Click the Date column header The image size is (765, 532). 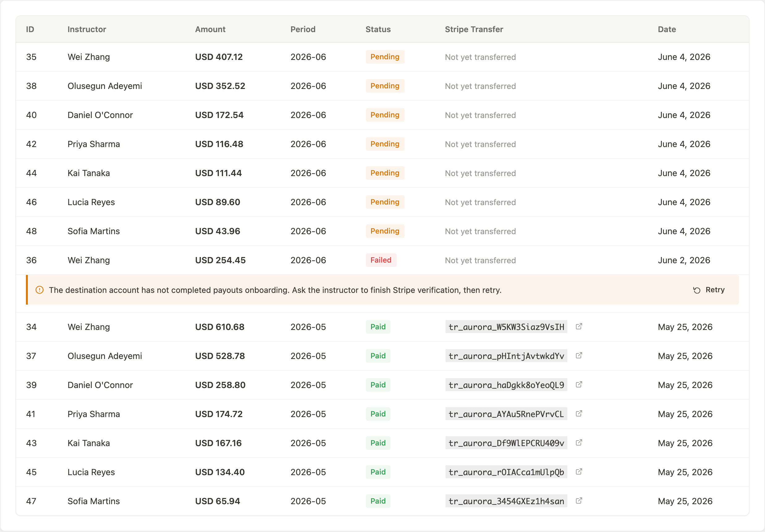pos(667,29)
